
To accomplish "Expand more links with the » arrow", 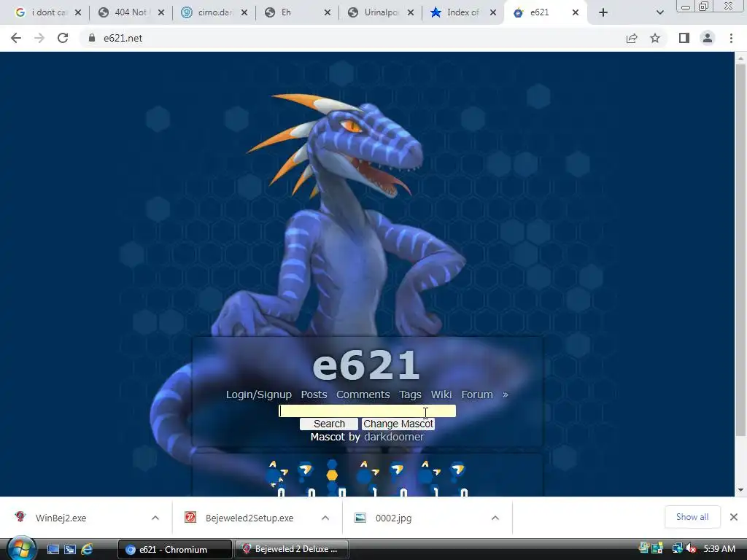I will point(506,394).
